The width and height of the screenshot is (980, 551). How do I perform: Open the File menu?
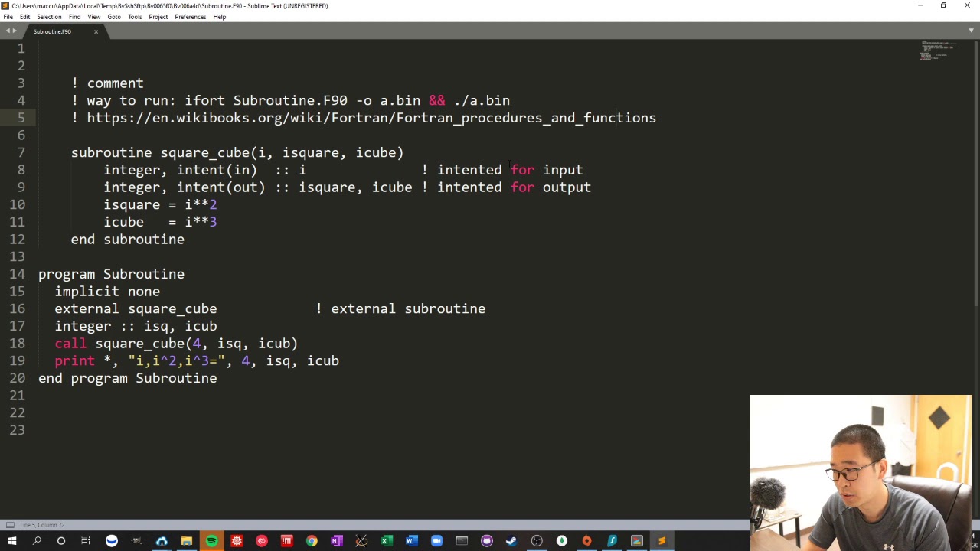[x=8, y=17]
